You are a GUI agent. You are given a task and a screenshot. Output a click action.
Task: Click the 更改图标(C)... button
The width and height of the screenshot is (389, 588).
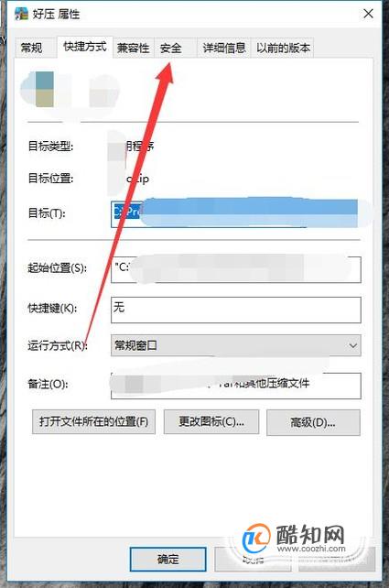point(211,422)
